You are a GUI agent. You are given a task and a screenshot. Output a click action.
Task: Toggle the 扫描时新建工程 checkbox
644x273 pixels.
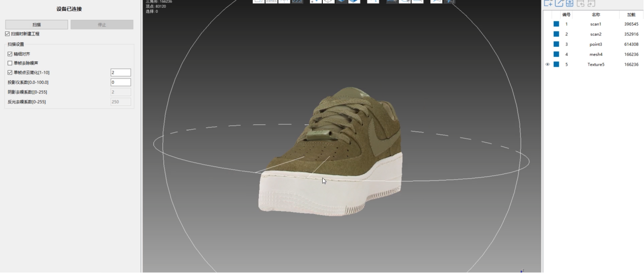click(7, 34)
